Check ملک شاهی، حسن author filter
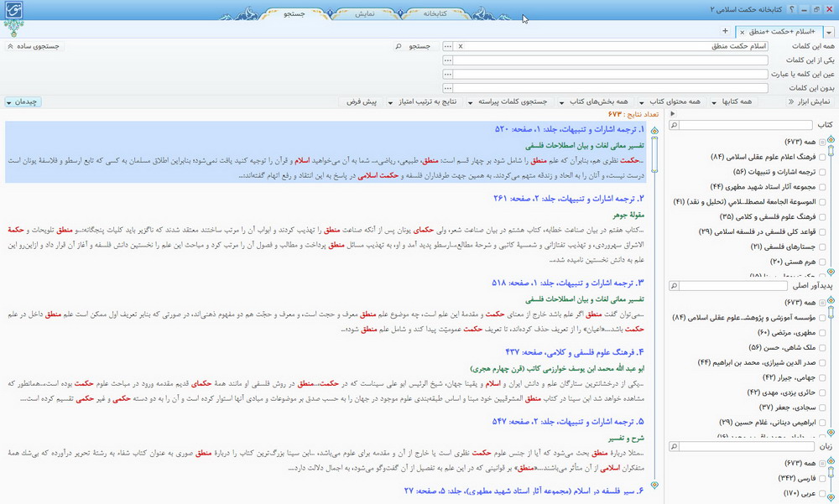 pyautogui.click(x=822, y=348)
